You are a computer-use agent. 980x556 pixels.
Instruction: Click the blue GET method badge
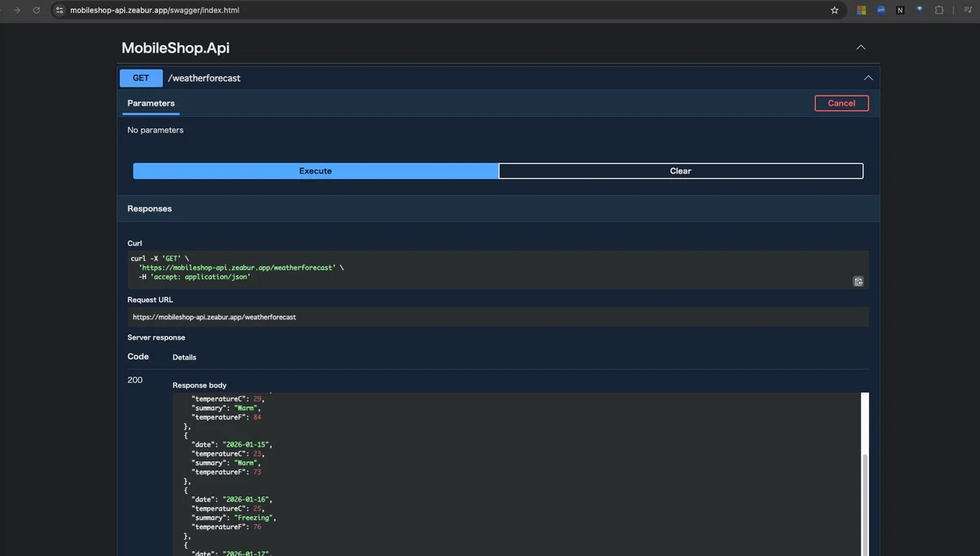coord(141,78)
